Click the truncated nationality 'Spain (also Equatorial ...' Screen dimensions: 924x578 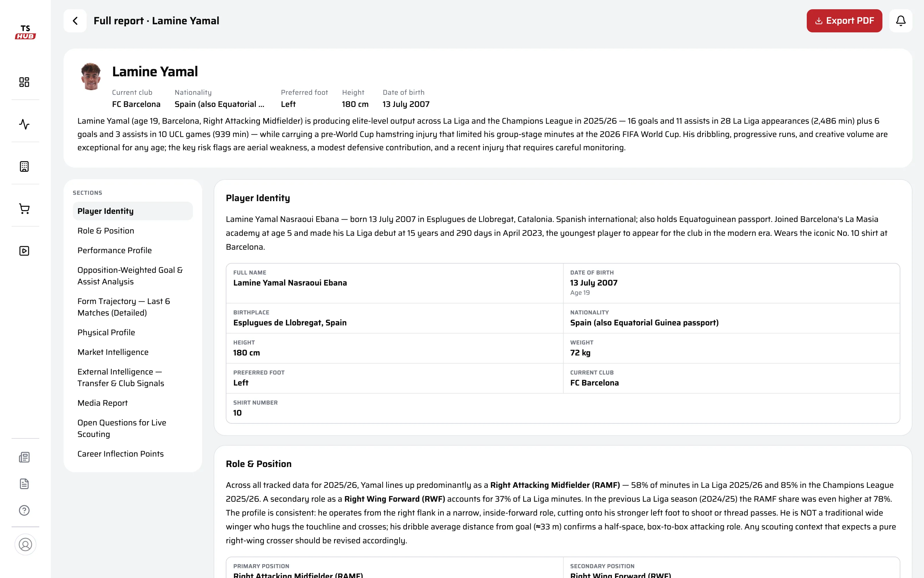pyautogui.click(x=219, y=104)
